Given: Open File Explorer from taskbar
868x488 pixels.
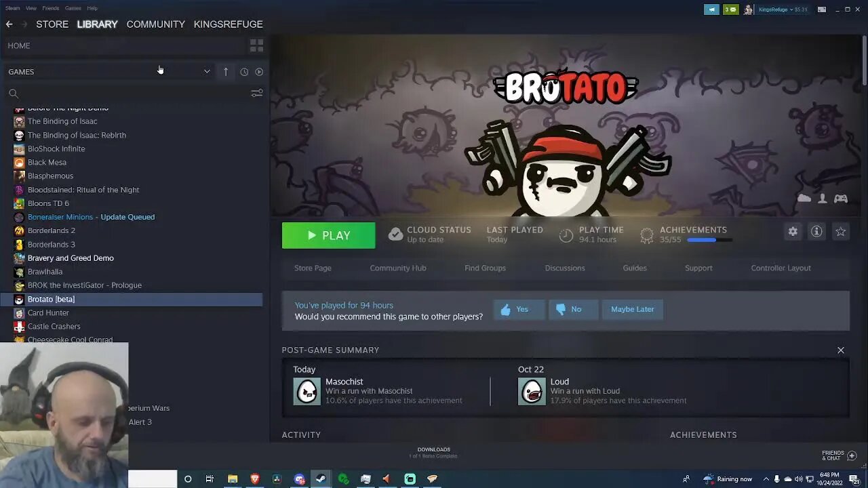Looking at the screenshot, I should (x=233, y=479).
